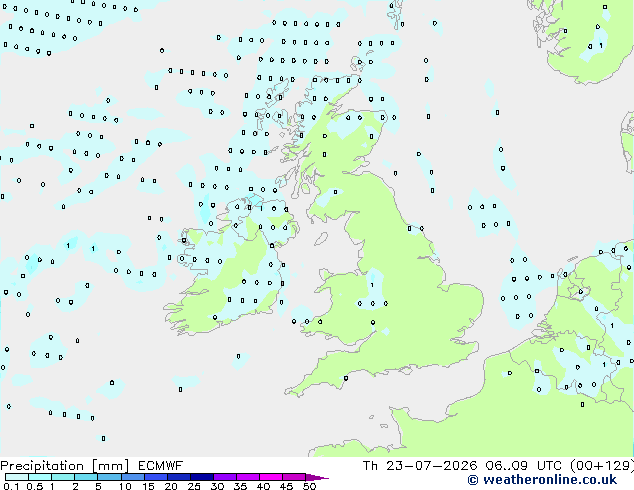The height and width of the screenshot is (490, 634).
Task: Click the '06..09 UTC' time range text
Action: 524,466
